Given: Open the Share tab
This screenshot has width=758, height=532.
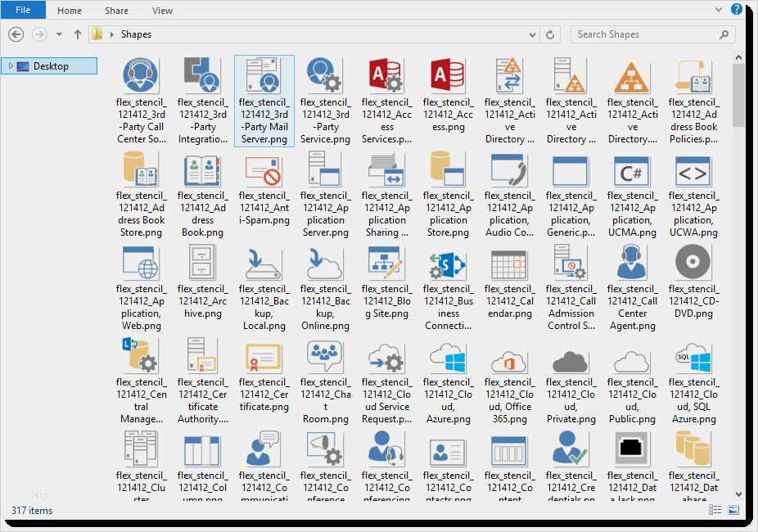Looking at the screenshot, I should coord(116,11).
